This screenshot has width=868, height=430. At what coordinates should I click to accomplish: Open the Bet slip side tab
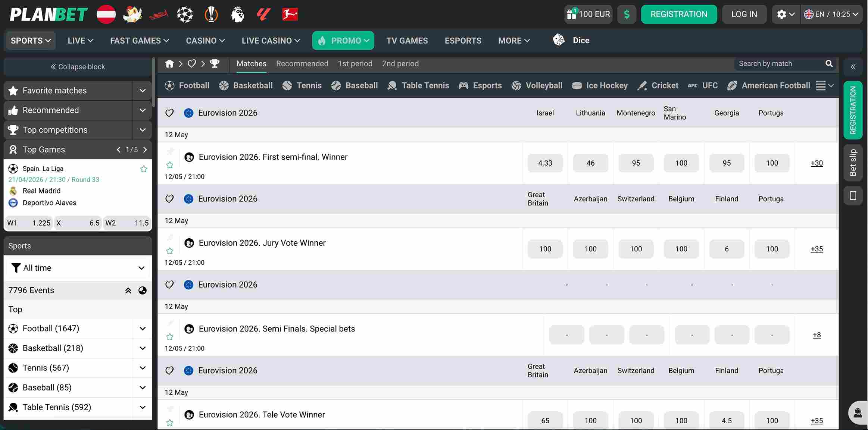click(x=853, y=163)
